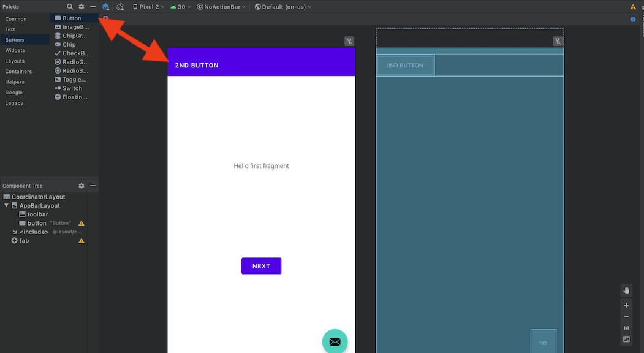Set zoom to 1:1 actual size
The image size is (644, 353).
point(626,328)
